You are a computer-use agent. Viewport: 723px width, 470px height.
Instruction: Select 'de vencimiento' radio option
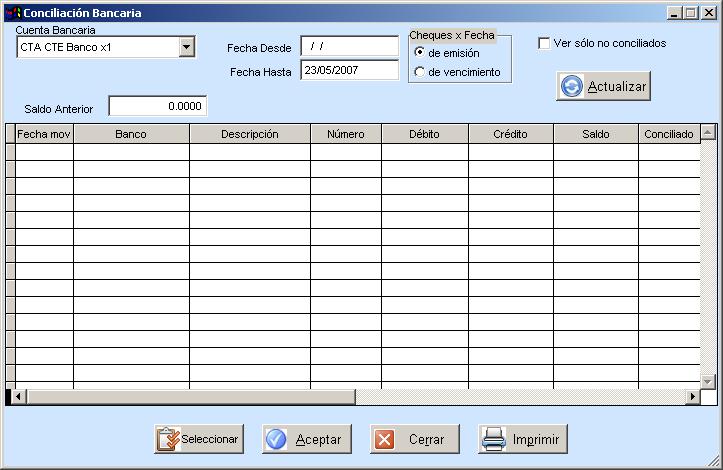419,72
